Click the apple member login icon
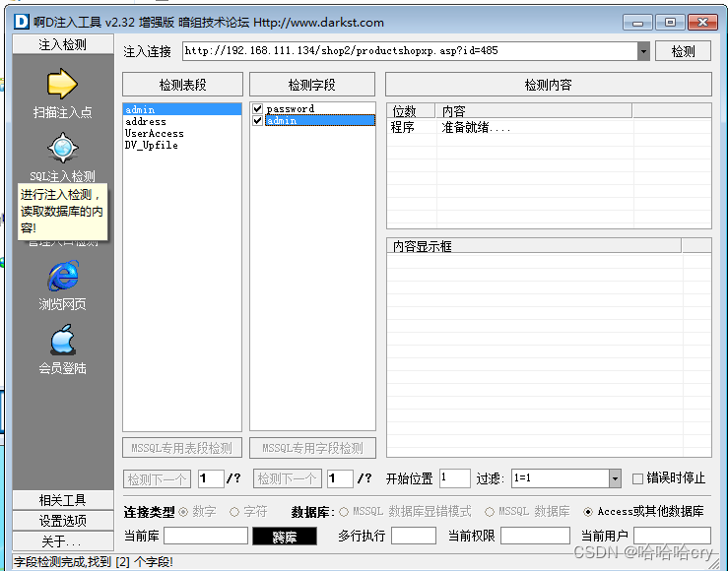728x571 pixels. click(63, 341)
